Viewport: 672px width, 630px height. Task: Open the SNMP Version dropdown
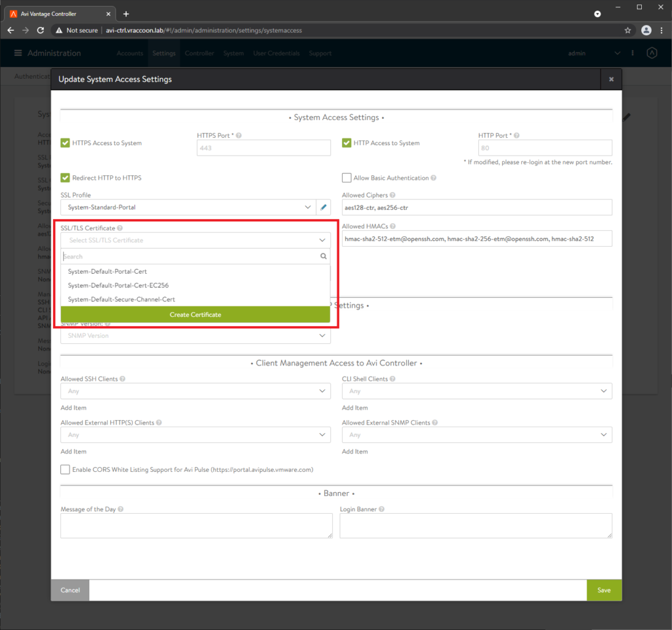point(194,335)
